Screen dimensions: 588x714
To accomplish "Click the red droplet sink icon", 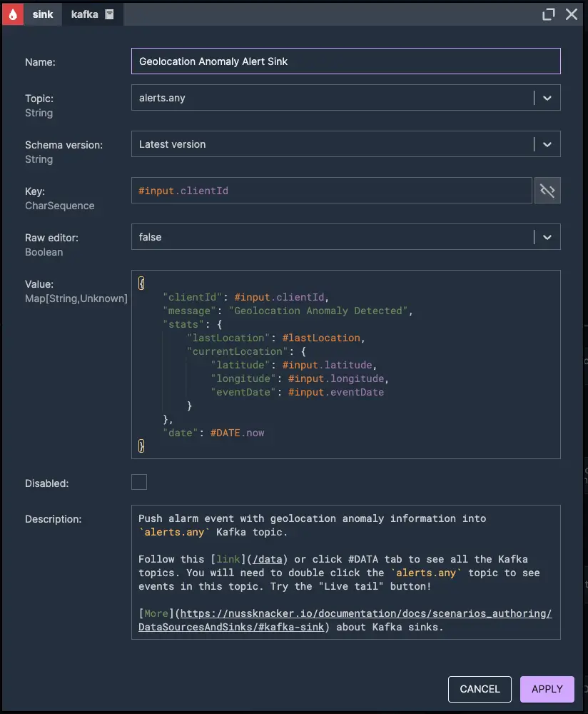I will pos(13,14).
